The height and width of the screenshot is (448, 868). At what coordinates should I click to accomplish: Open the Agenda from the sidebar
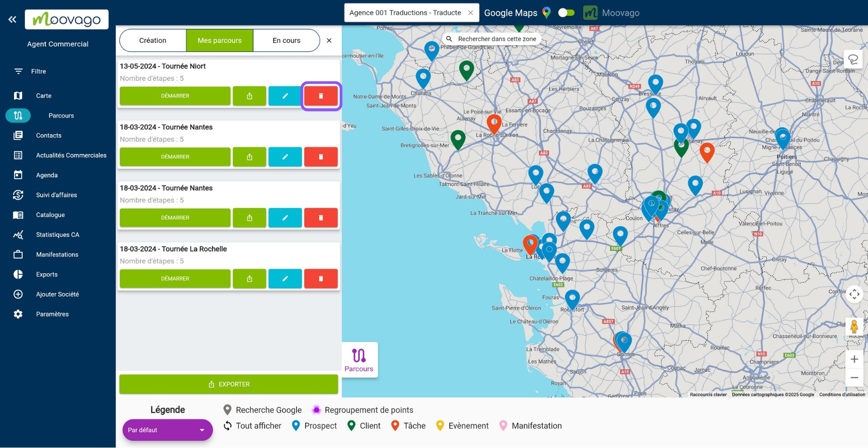[46, 175]
